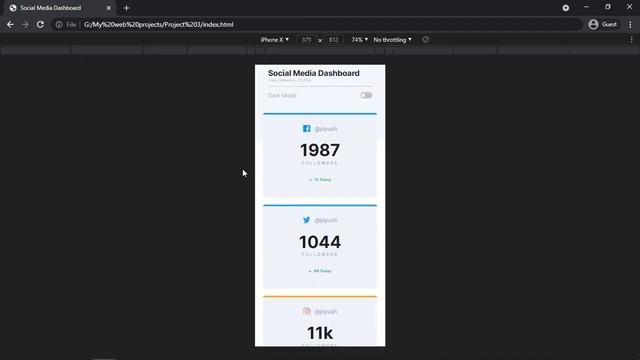
Task: Click the rotate device icon
Action: [x=425, y=40]
